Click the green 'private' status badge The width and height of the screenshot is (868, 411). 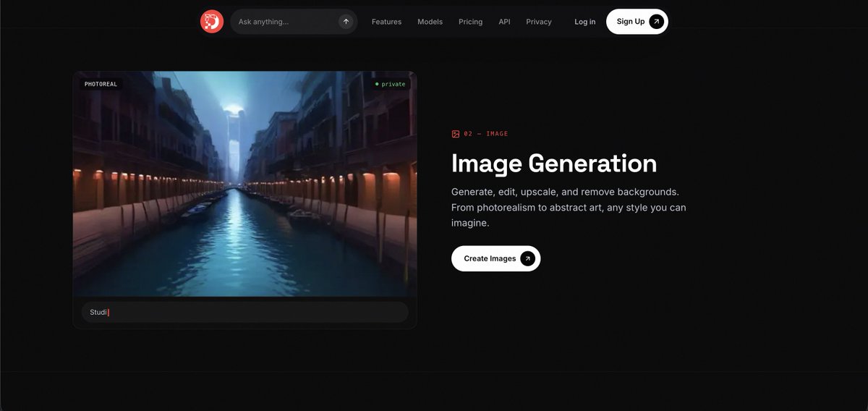pos(391,84)
